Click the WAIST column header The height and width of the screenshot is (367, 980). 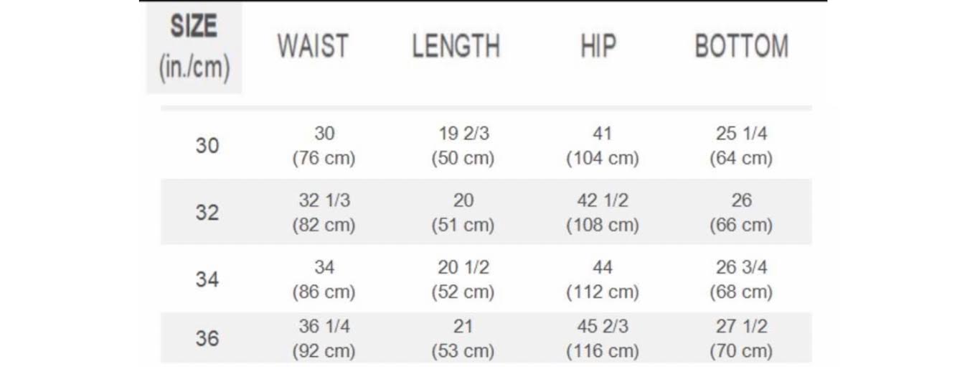[x=313, y=47]
